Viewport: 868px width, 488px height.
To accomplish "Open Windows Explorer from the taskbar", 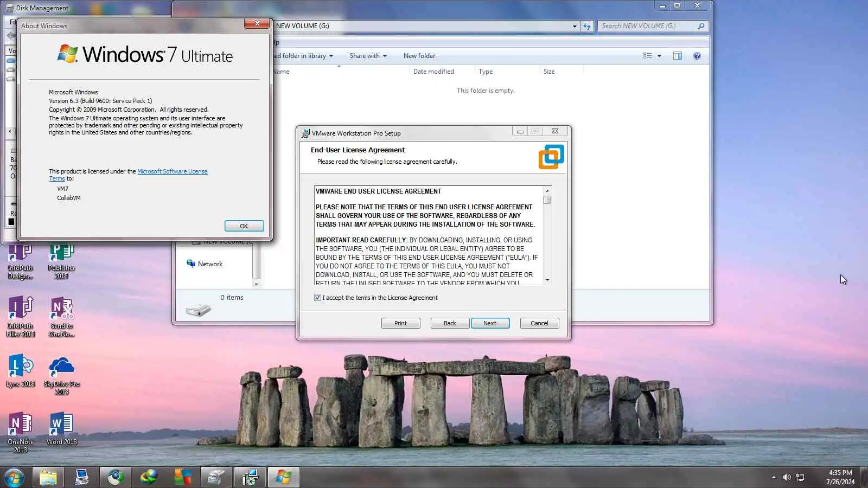I will 48,478.
